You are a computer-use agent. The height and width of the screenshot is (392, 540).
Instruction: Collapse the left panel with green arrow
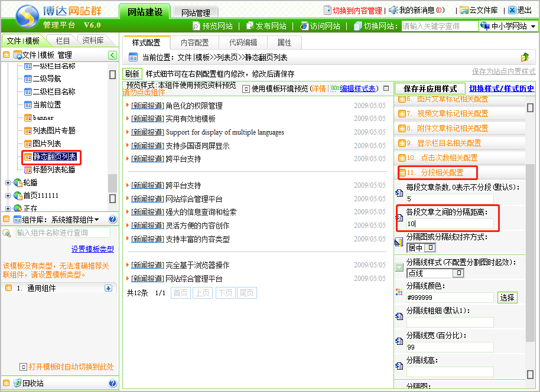(112, 55)
